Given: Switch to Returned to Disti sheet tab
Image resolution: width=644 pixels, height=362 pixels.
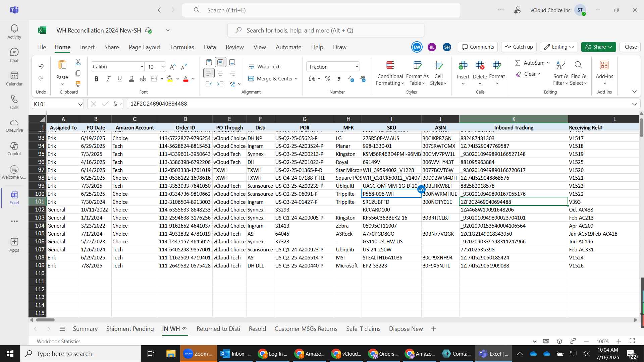Looking at the screenshot, I should click(x=218, y=329).
